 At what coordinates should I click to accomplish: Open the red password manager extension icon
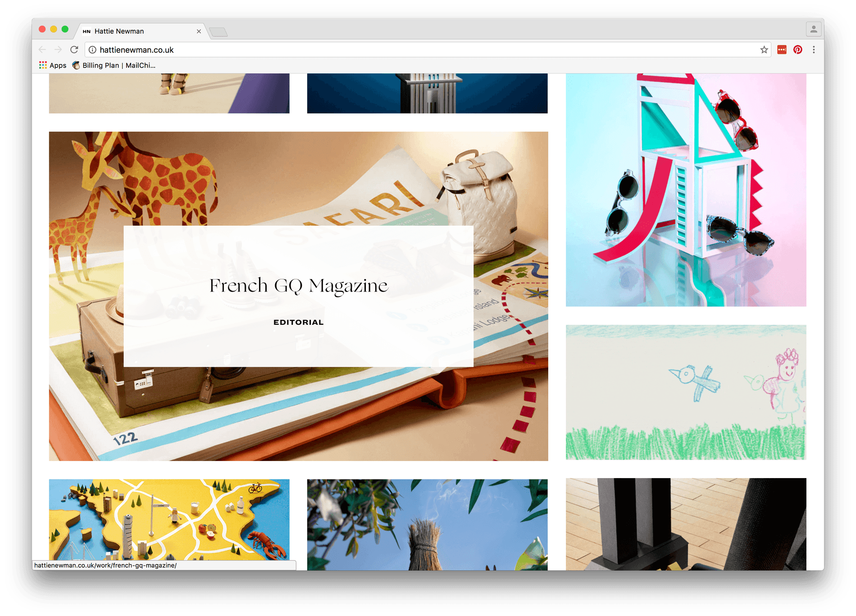782,50
